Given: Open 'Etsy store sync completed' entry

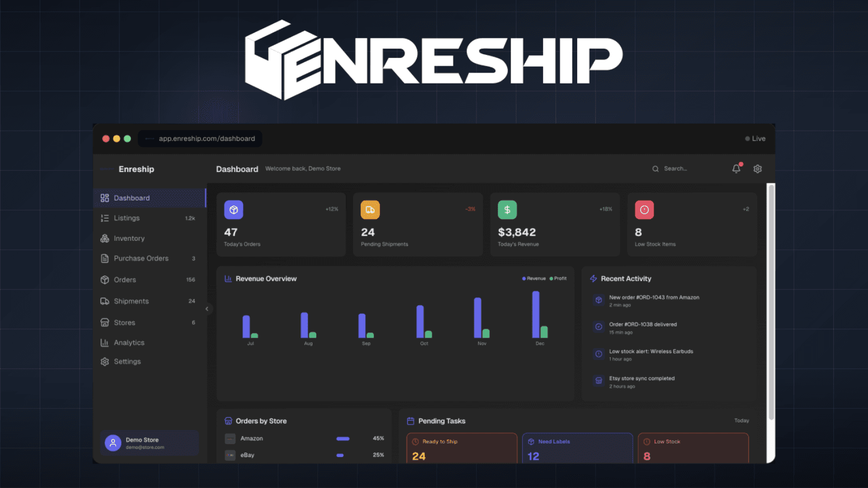Looking at the screenshot, I should 642,379.
